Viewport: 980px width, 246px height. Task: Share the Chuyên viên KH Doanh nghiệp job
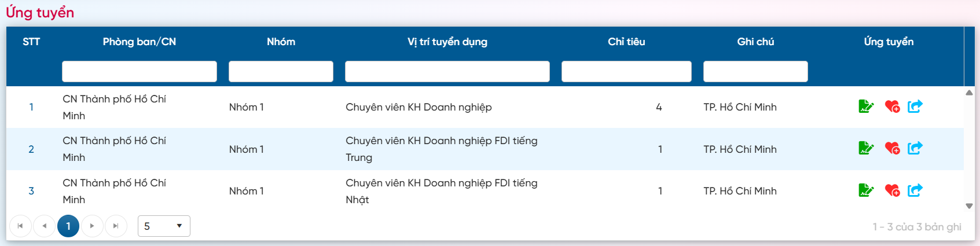tap(915, 107)
